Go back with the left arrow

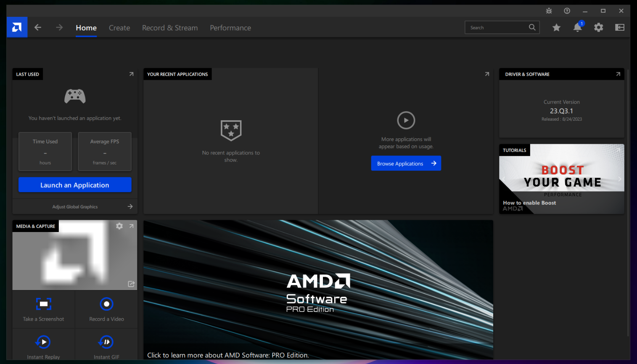pyautogui.click(x=38, y=27)
